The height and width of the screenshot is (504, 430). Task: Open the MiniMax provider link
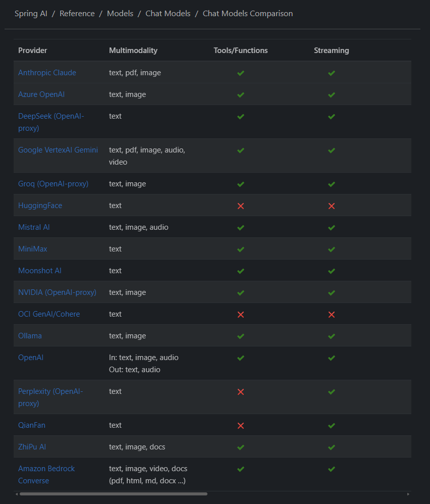pos(32,249)
